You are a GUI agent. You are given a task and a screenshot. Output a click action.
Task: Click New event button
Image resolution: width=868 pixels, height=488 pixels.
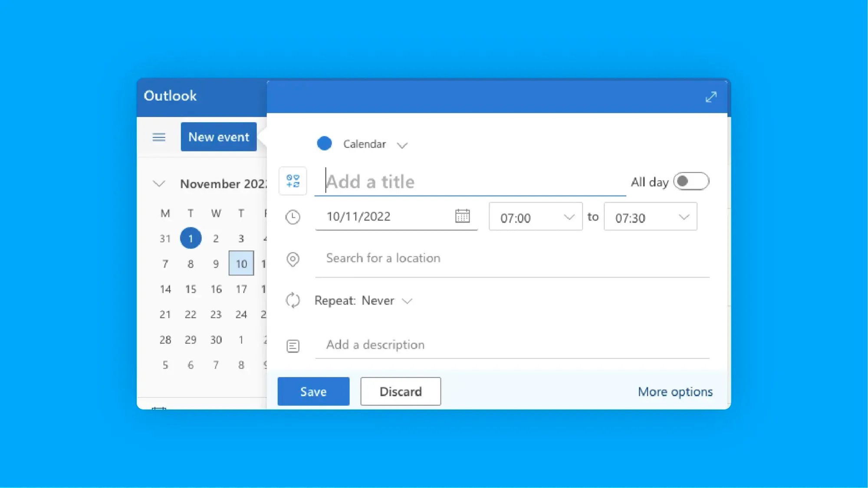tap(219, 137)
